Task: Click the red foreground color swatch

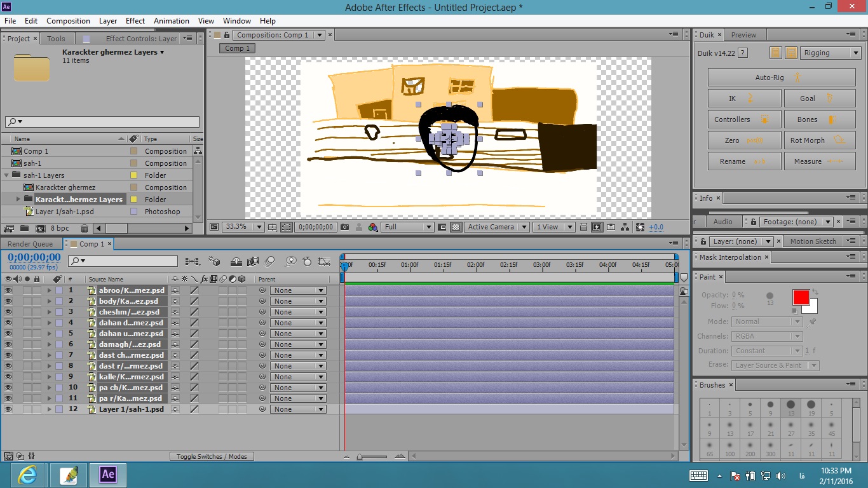Action: coord(801,297)
